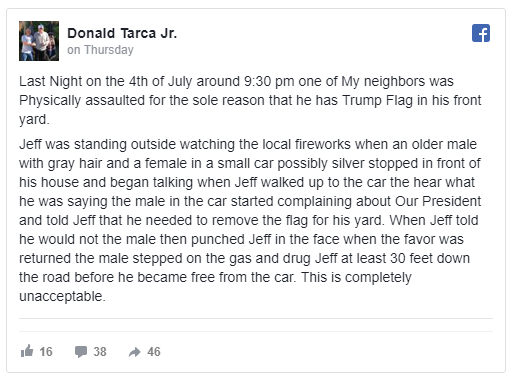The image size is (513, 381).
Task: Share the post using the arrow icon
Action: click(135, 352)
